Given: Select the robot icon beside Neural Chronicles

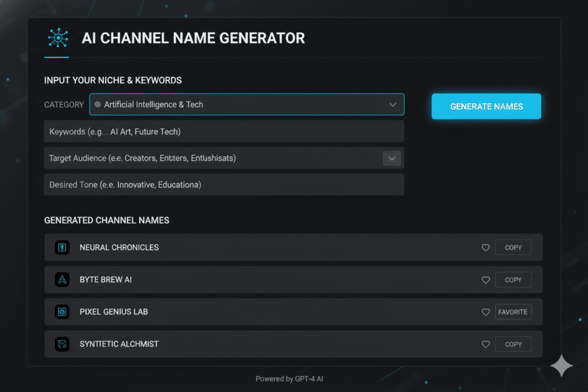Looking at the screenshot, I should pos(62,247).
